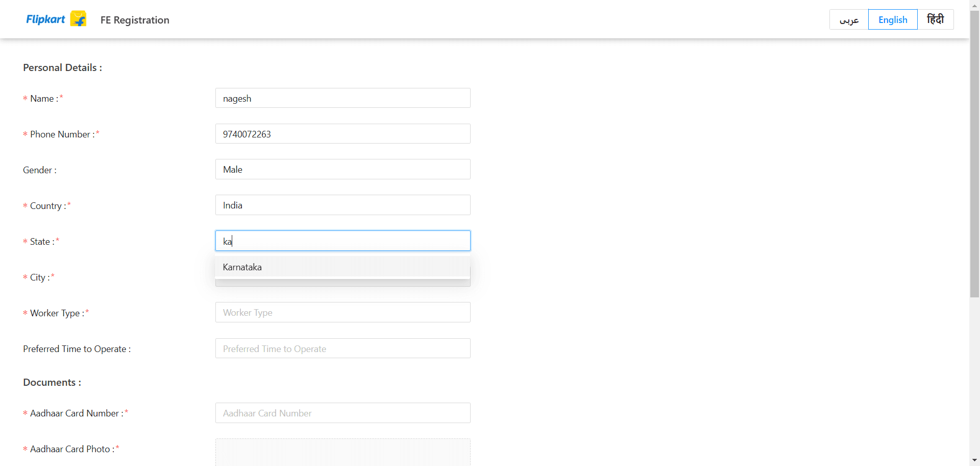This screenshot has height=466, width=980.
Task: Switch language to Hindi
Action: [x=935, y=19]
